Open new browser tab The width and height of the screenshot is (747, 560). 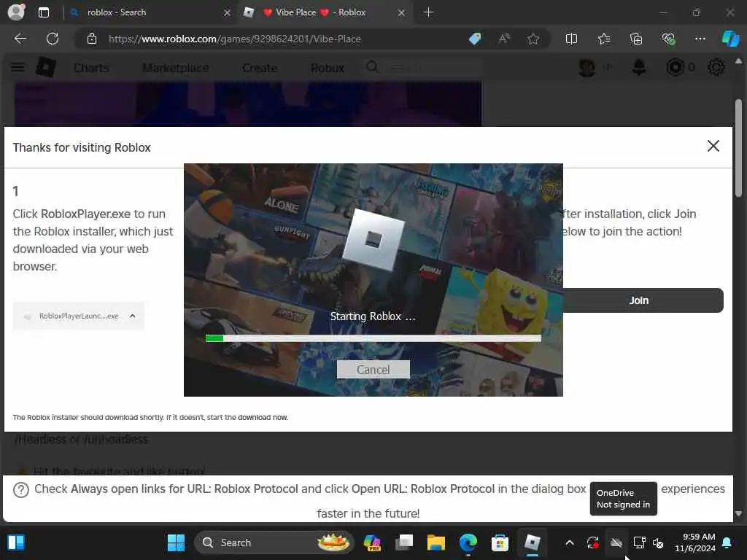click(x=428, y=12)
